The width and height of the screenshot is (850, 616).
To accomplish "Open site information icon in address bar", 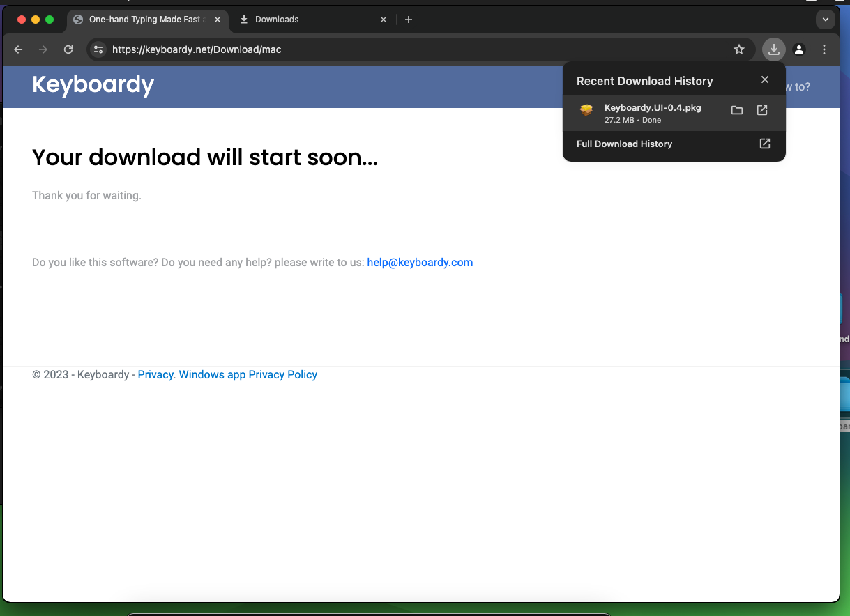I will click(x=98, y=49).
